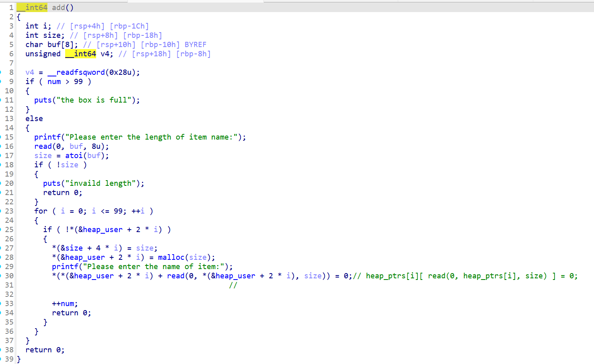
Task: Collapse the else block brace on line 14
Action: pos(27,128)
